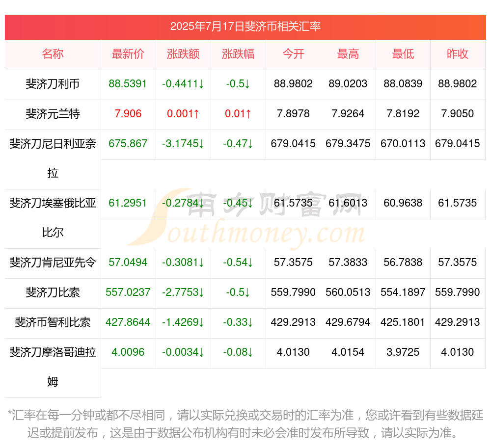The height and width of the screenshot is (448, 491).
Task: Click the highest value 560.0513
Action: point(348,292)
